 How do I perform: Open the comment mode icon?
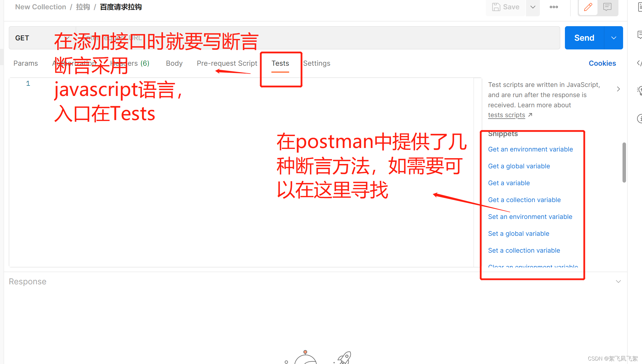(607, 7)
